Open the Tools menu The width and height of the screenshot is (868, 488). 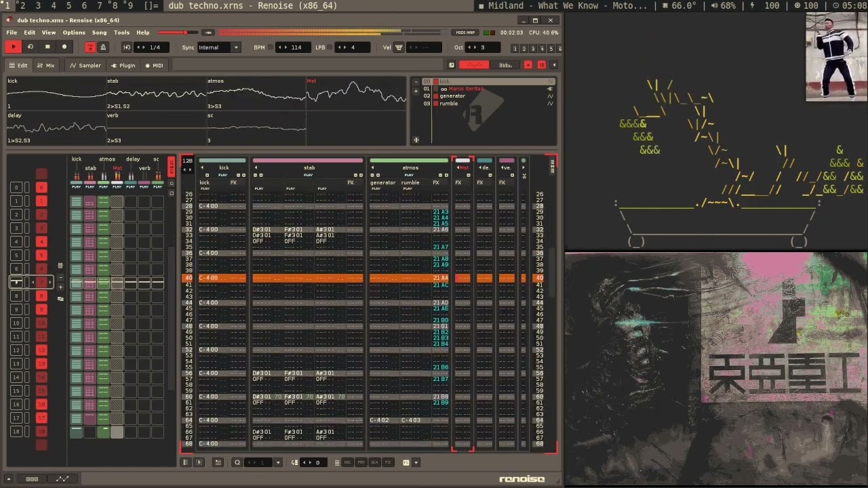pyautogui.click(x=122, y=33)
